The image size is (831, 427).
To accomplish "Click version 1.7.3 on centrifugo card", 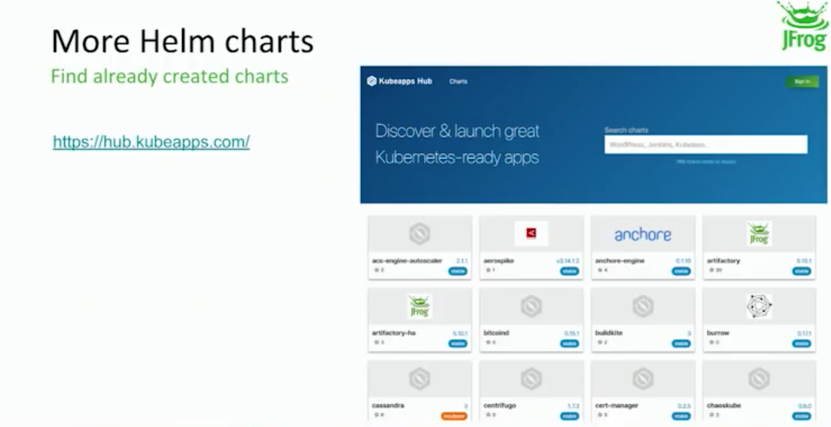I will pos(573,406).
